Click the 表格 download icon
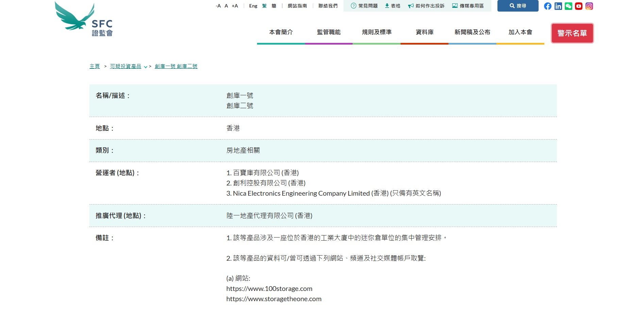Image resolution: width=644 pixels, height=310 pixels. [387, 6]
